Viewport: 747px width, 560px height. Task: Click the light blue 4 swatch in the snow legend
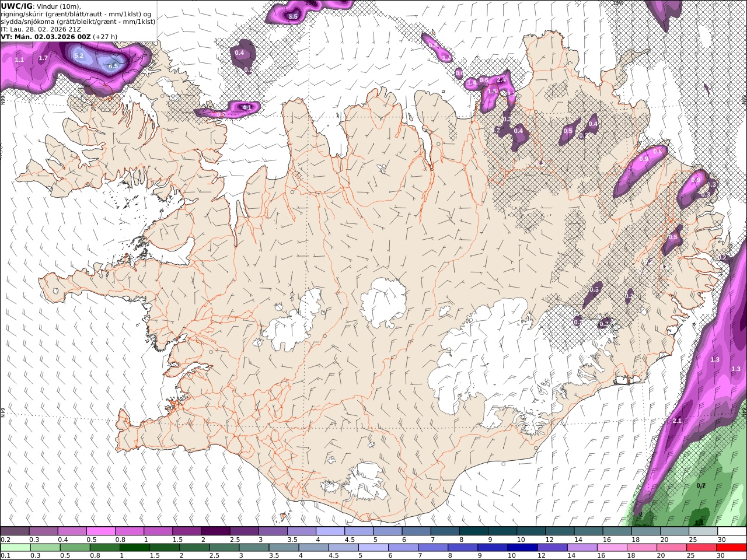tap(330, 531)
